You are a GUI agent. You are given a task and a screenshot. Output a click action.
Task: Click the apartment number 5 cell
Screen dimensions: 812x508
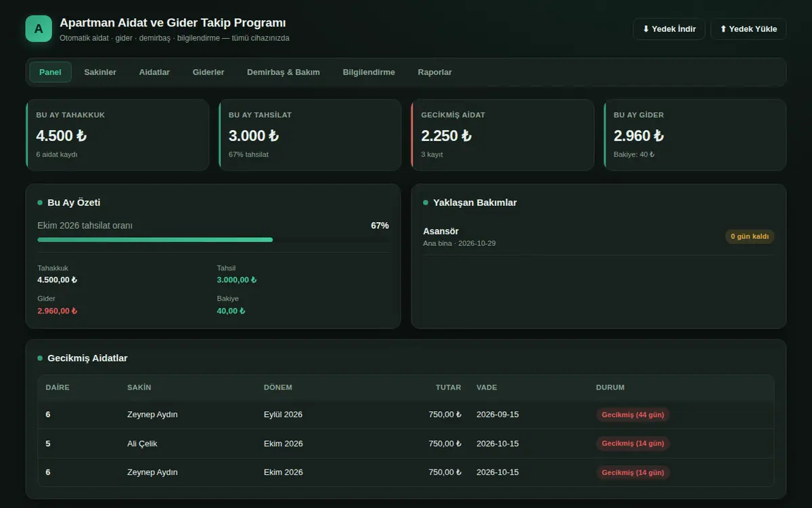click(48, 444)
